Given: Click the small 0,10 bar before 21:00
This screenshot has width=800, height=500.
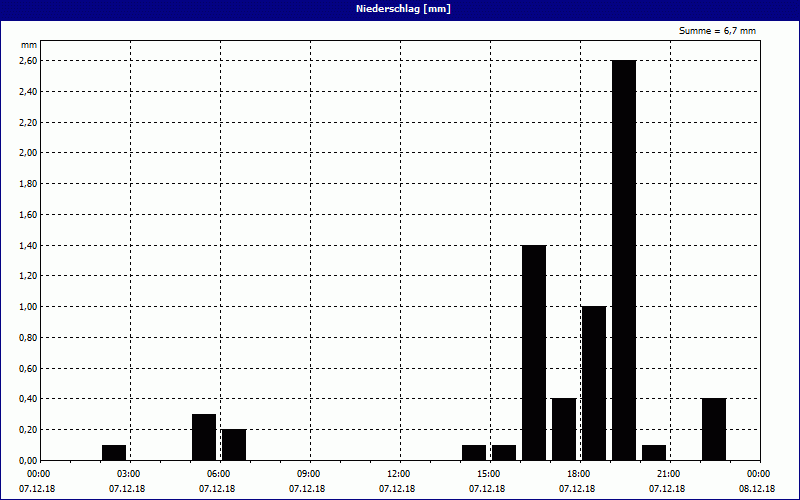Looking at the screenshot, I should pos(654,452).
